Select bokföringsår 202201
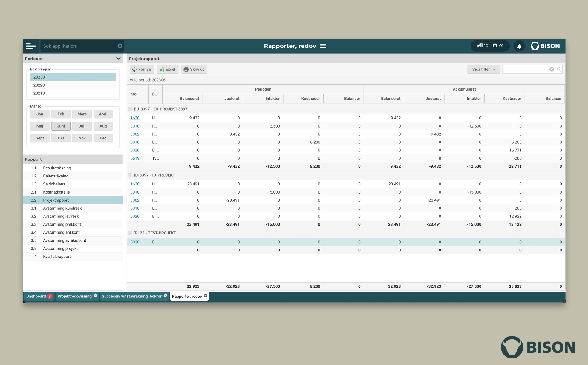Screen dimensions: 588x365 pyautogui.click(x=73, y=85)
